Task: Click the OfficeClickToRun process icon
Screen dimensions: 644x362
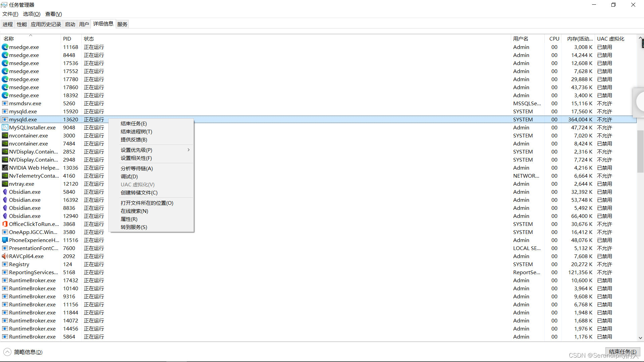Action: click(x=5, y=224)
